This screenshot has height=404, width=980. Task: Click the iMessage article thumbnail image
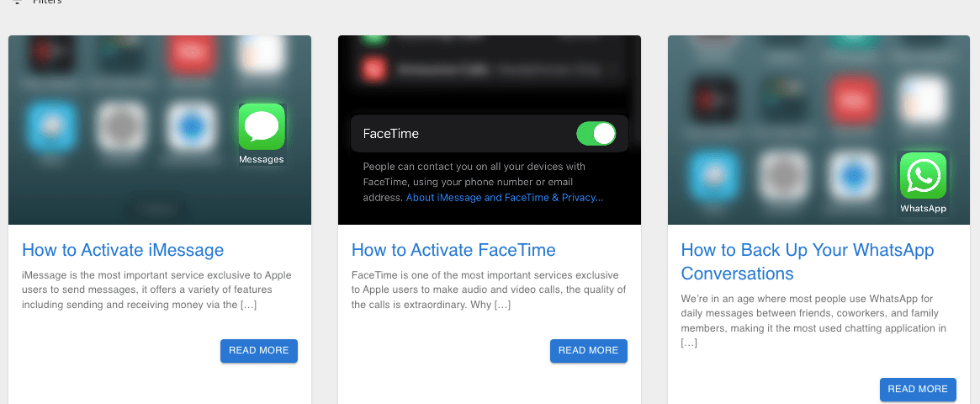pyautogui.click(x=159, y=130)
